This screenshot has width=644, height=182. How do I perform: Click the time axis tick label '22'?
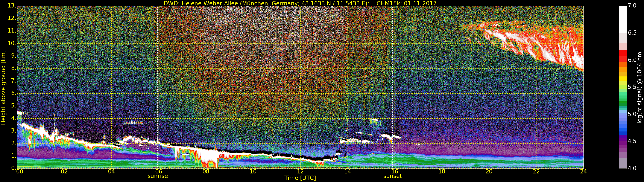[x=536, y=172]
